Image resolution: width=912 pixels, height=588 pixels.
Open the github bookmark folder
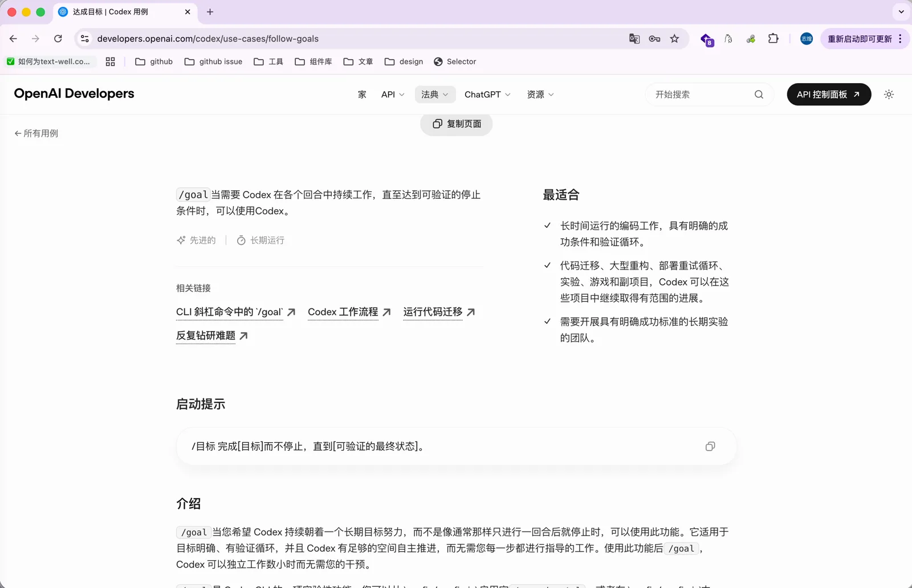[x=154, y=62]
